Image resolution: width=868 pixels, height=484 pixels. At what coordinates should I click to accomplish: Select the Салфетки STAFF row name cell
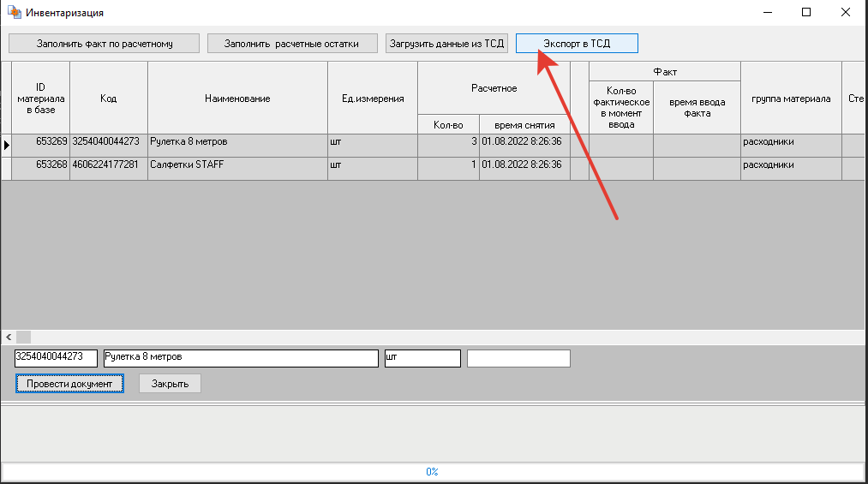click(x=237, y=164)
